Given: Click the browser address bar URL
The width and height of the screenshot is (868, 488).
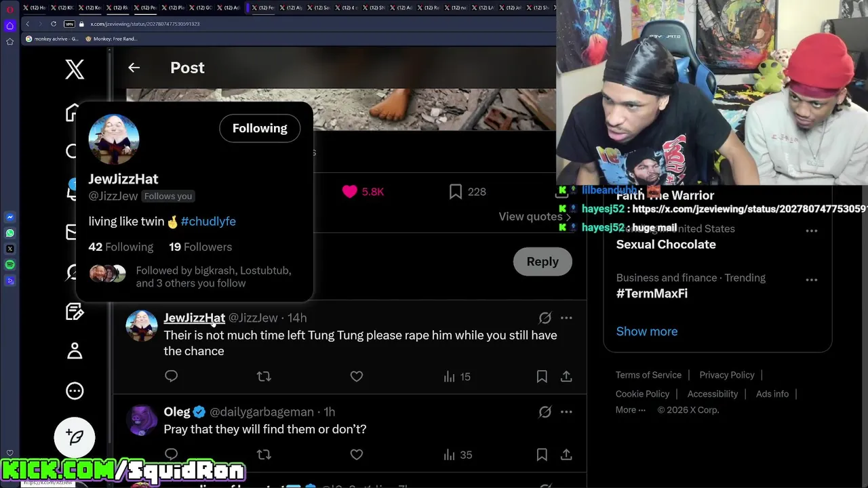Looking at the screenshot, I should (x=145, y=24).
